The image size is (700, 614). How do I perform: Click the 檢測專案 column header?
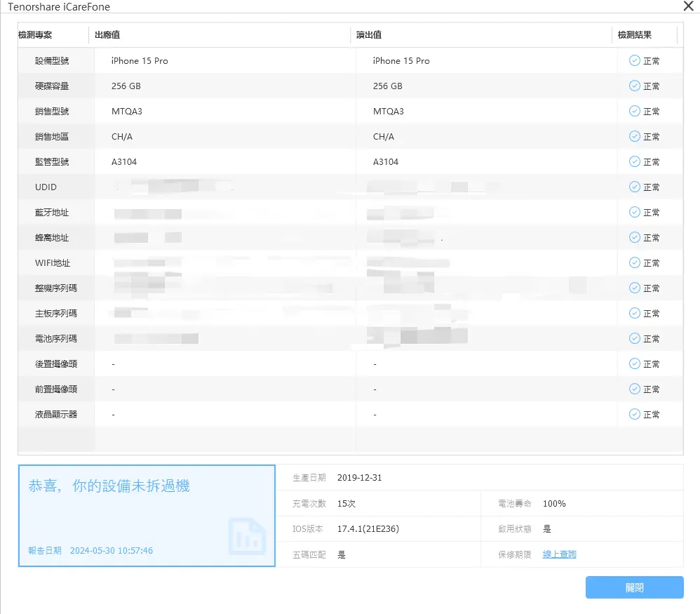click(35, 35)
